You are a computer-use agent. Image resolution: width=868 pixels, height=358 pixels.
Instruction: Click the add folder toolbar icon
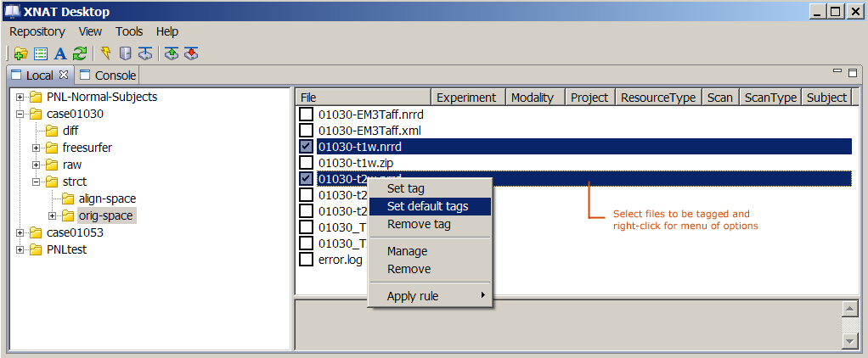(21, 53)
